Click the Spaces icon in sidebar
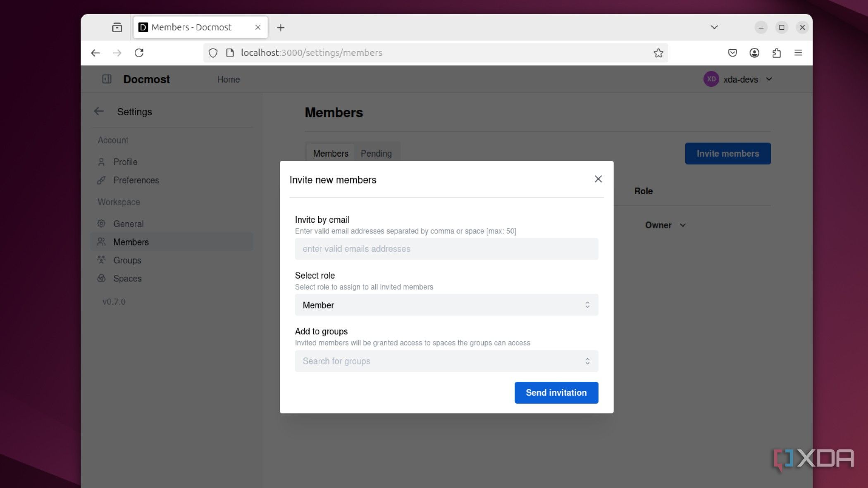Screen dimensions: 868x488 [x=101, y=278]
